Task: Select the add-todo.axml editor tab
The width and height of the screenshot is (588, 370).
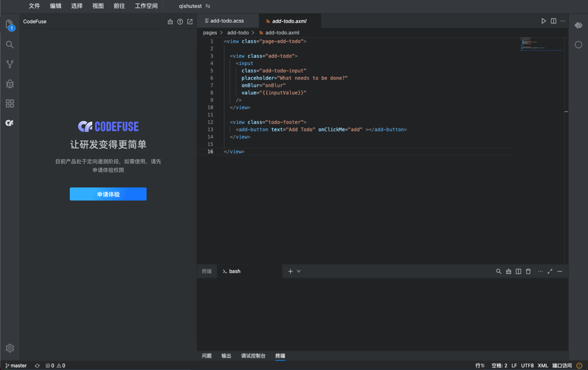Action: [290, 21]
